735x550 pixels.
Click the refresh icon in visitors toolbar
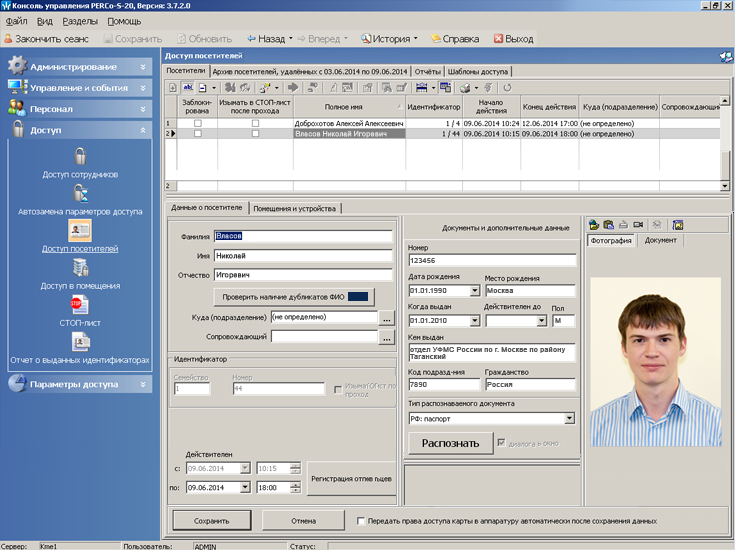coord(506,88)
